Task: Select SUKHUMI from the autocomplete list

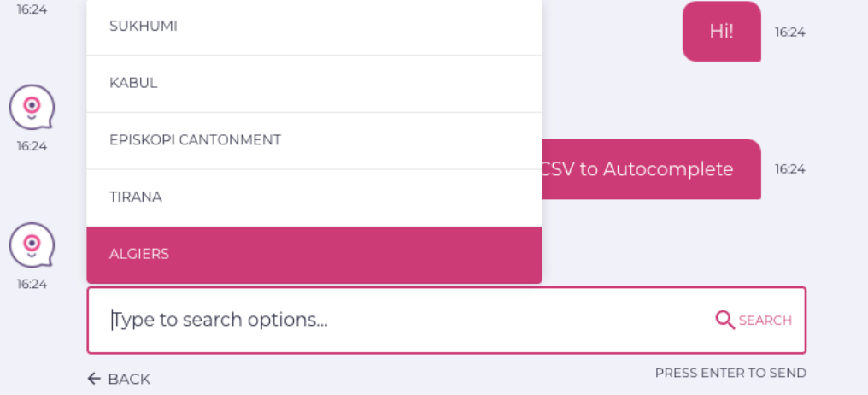Action: click(314, 27)
